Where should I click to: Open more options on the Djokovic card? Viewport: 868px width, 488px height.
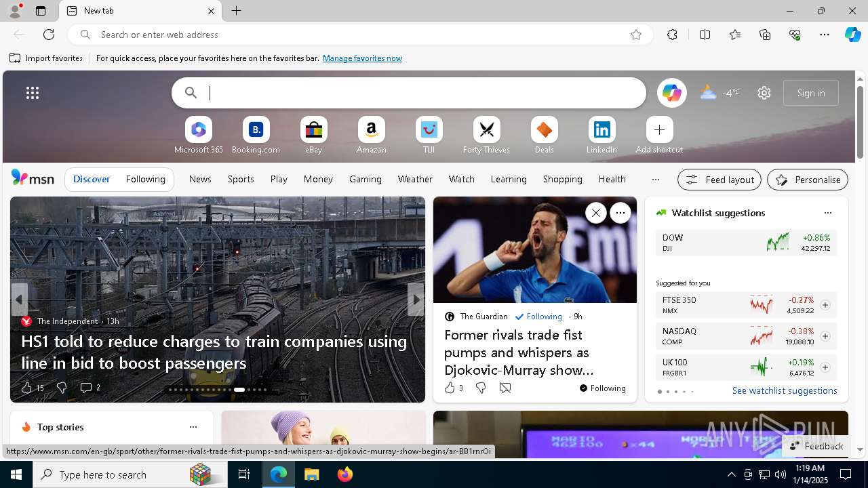click(x=620, y=213)
